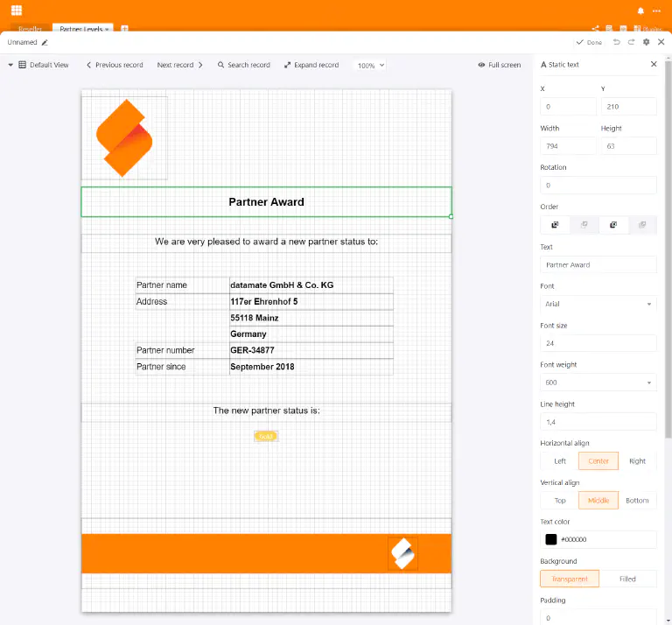This screenshot has height=625, width=672.
Task: Set vertical align to Top
Action: [560, 501]
